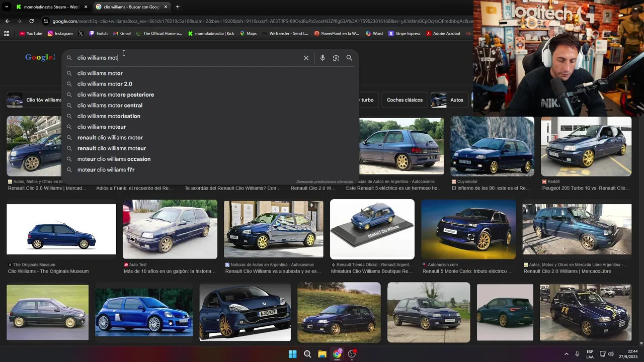This screenshot has width=644, height=362.
Task: Open the Miniatura Clio Williams Boutique image
Action: [372, 229]
